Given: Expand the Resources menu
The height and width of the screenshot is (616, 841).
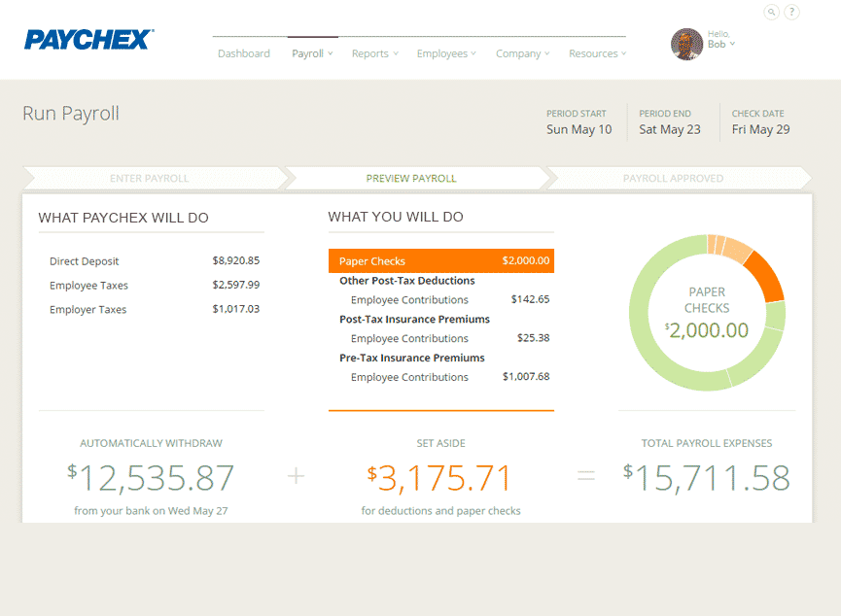Looking at the screenshot, I should point(598,53).
